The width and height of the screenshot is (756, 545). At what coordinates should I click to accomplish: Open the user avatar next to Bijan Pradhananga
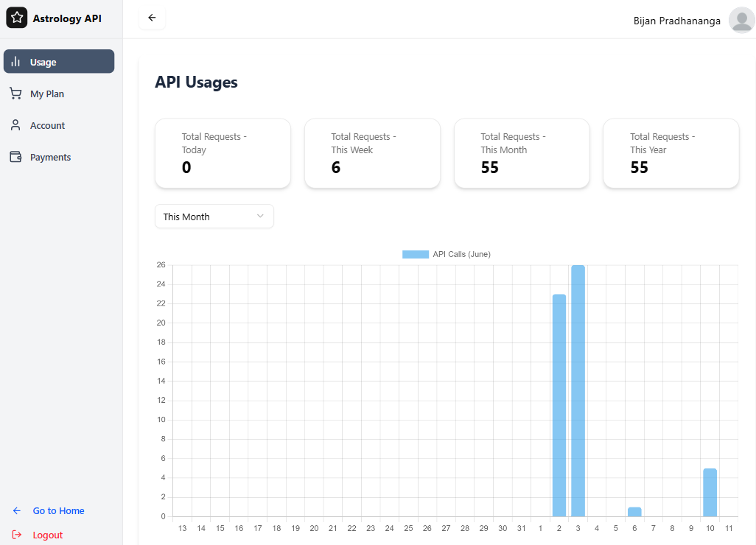point(741,20)
